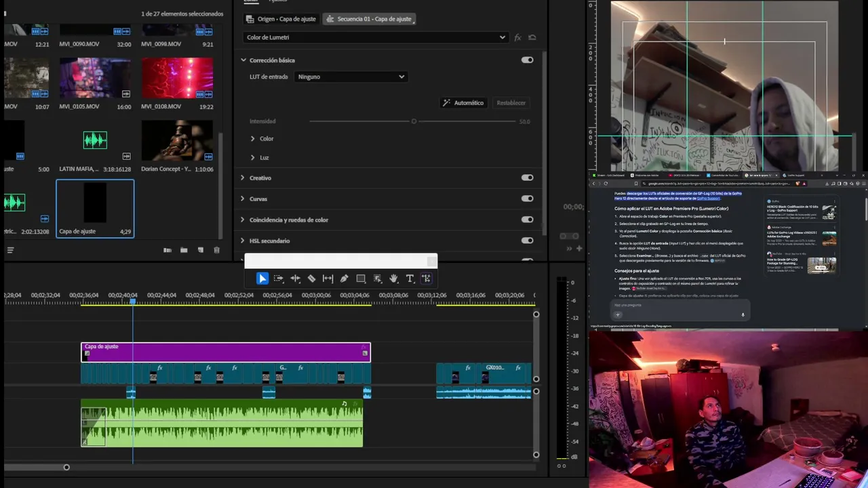868x488 pixels.
Task: Select the Dorian Concept clip thumbnail
Action: point(177,141)
